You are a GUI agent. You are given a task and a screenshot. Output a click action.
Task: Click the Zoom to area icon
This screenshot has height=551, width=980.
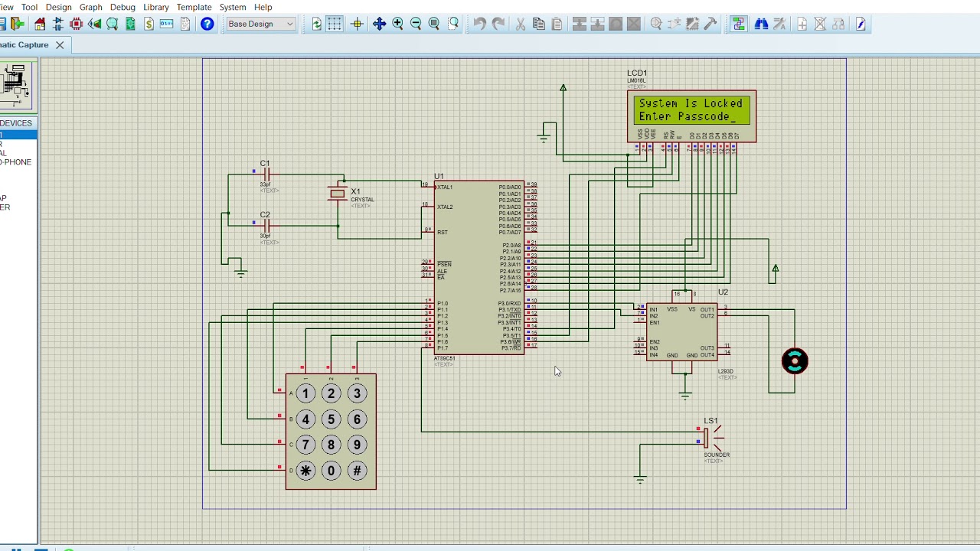coord(453,24)
